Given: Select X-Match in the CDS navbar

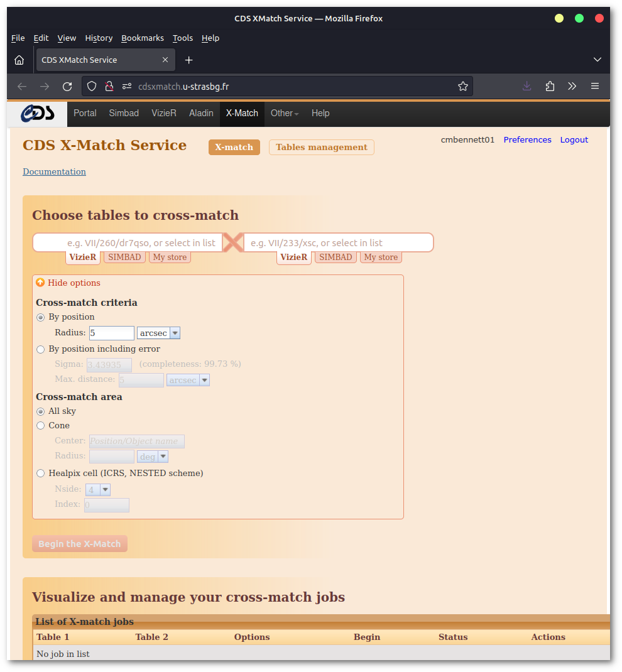Looking at the screenshot, I should click(242, 113).
